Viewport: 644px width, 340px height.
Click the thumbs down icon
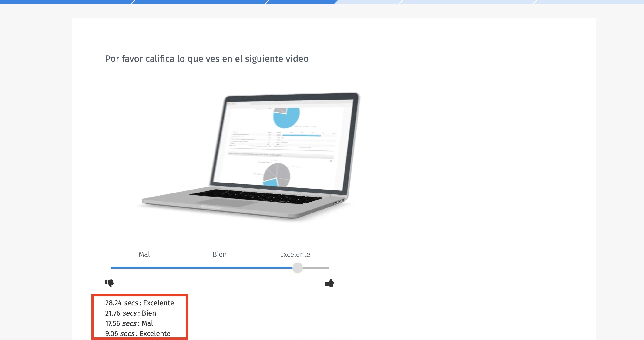(109, 283)
